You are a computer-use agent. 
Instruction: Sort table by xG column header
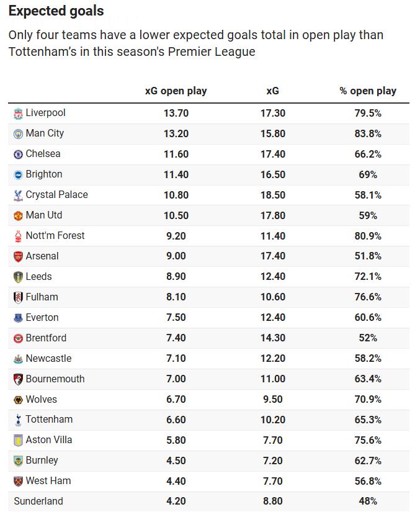click(272, 91)
